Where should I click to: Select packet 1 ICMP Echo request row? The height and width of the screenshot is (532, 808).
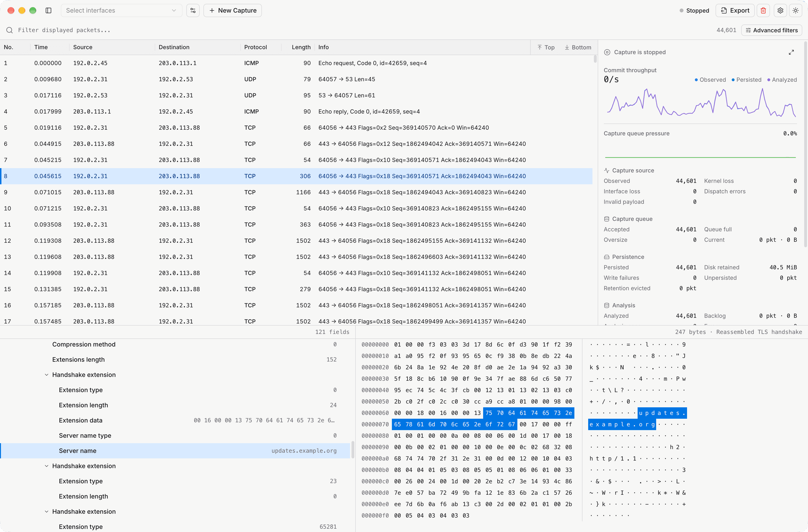point(296,63)
